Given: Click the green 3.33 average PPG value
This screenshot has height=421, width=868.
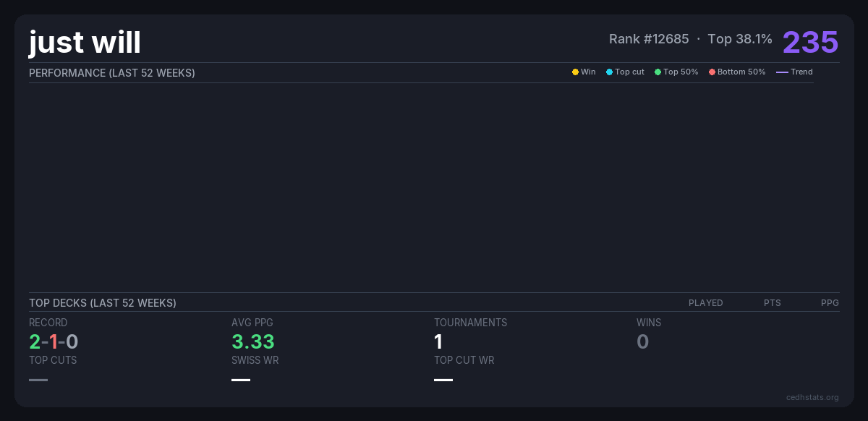Looking at the screenshot, I should [252, 341].
